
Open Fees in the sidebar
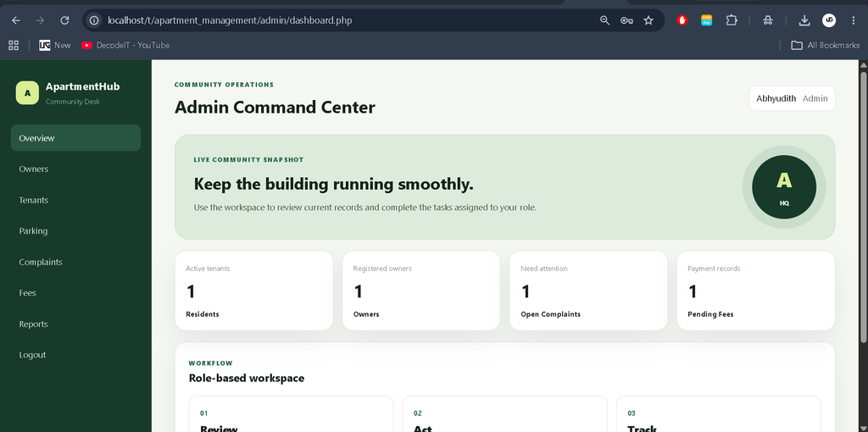[75, 292]
